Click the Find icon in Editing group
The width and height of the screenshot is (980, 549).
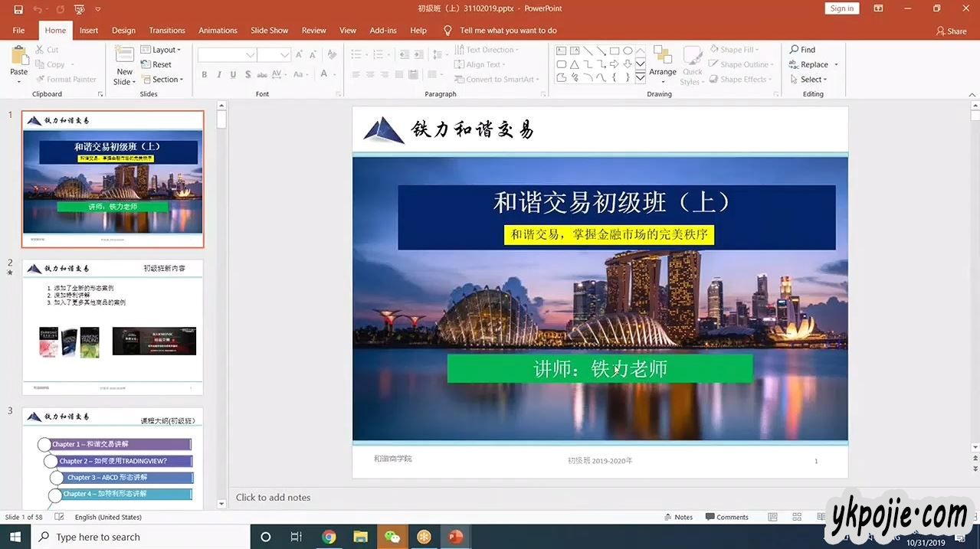(x=803, y=50)
